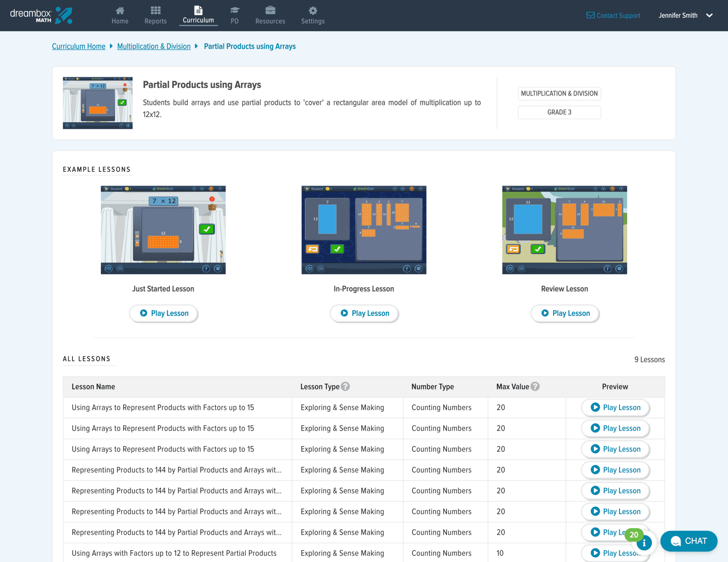728x562 pixels.
Task: Open the Multiplication & Division breadcrumb link
Action: coord(154,46)
